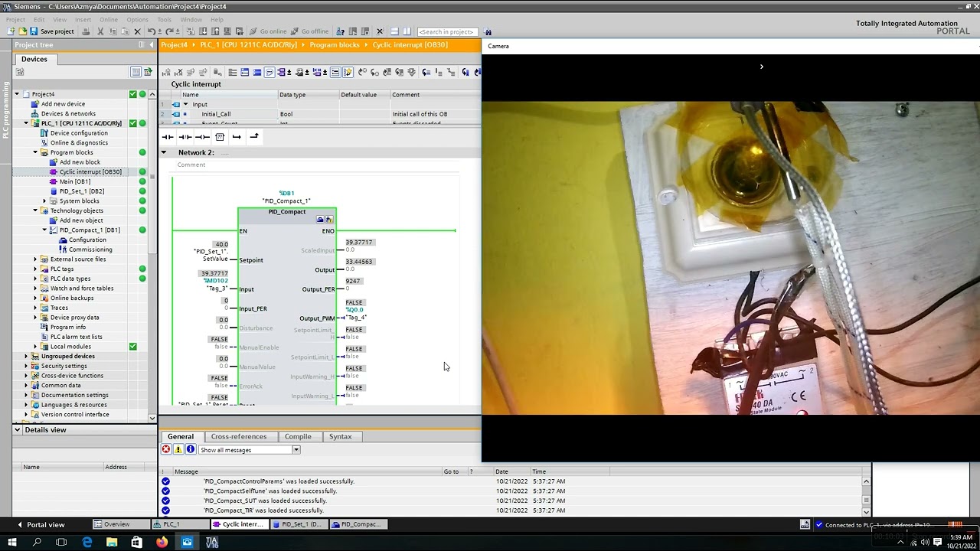Click the Windows Start button
980x551 pixels.
(x=12, y=543)
